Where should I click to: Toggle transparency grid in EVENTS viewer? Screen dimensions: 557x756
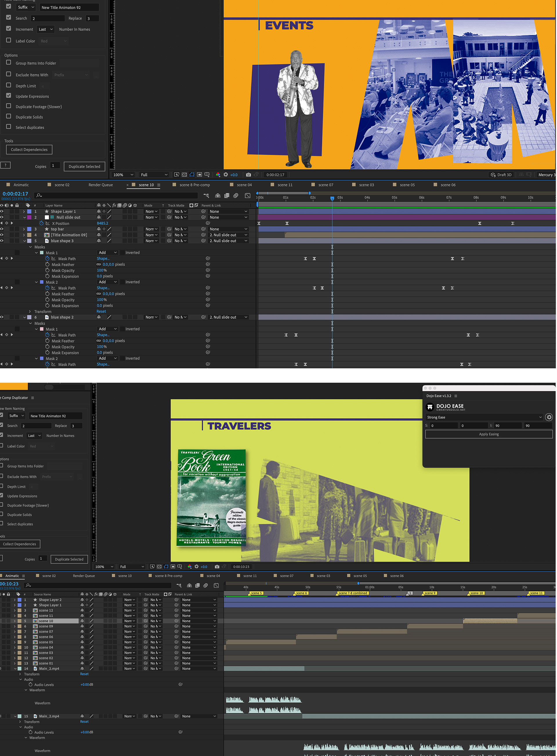tap(184, 175)
